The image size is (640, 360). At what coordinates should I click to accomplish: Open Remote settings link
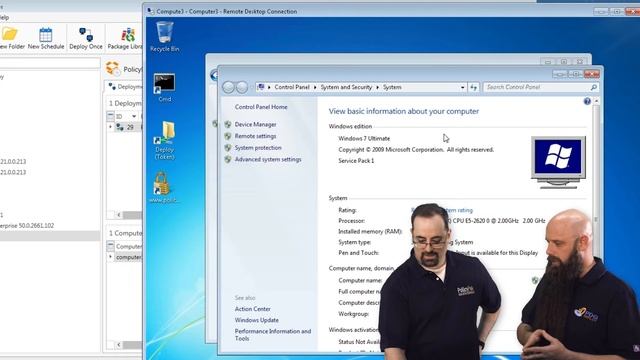click(x=255, y=136)
